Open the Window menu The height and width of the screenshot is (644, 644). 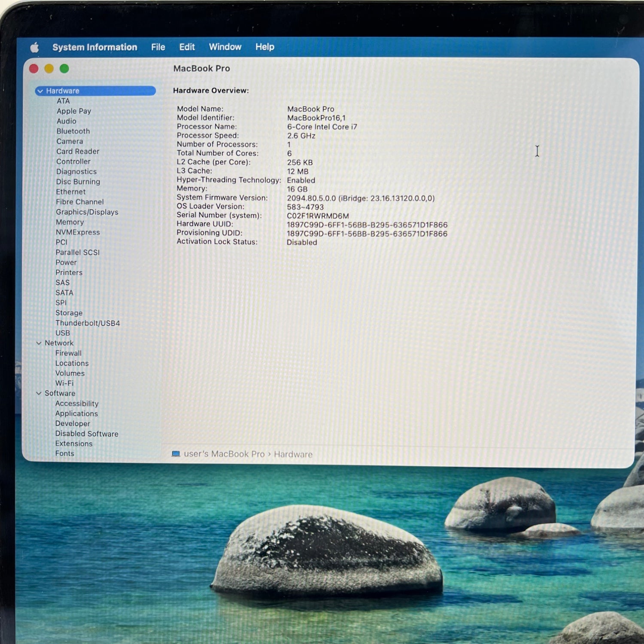point(225,47)
